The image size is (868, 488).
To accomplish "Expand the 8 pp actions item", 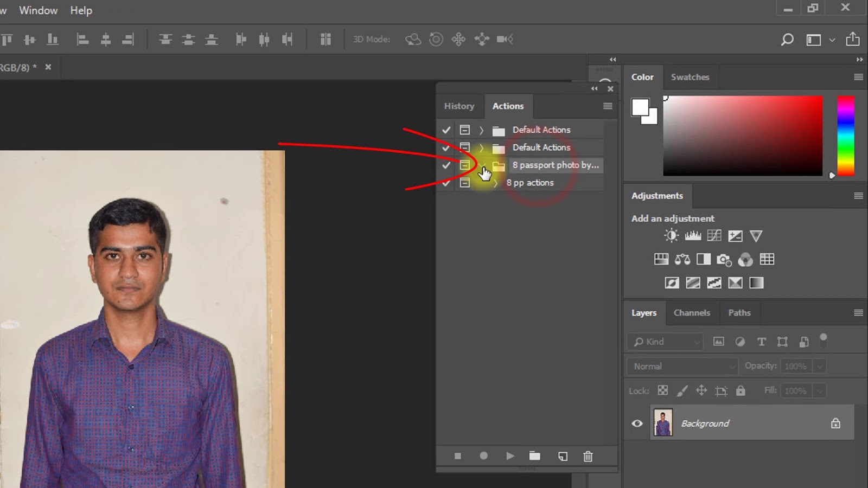I will click(x=495, y=183).
